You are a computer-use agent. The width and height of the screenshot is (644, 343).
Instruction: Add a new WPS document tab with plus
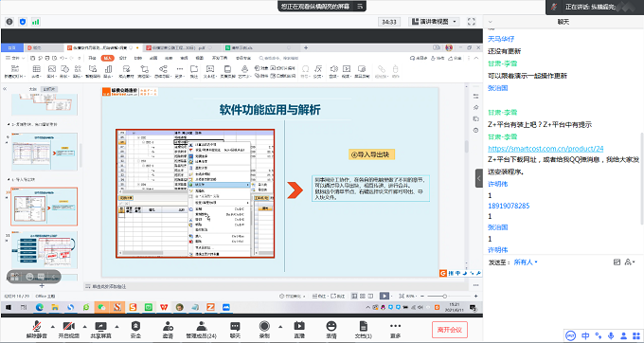point(306,47)
